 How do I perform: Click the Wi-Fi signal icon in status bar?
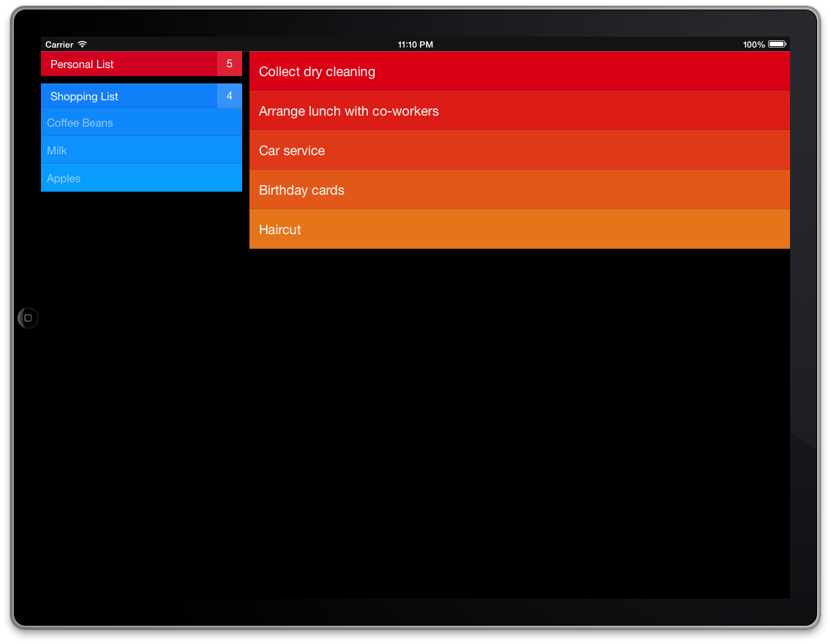click(83, 44)
